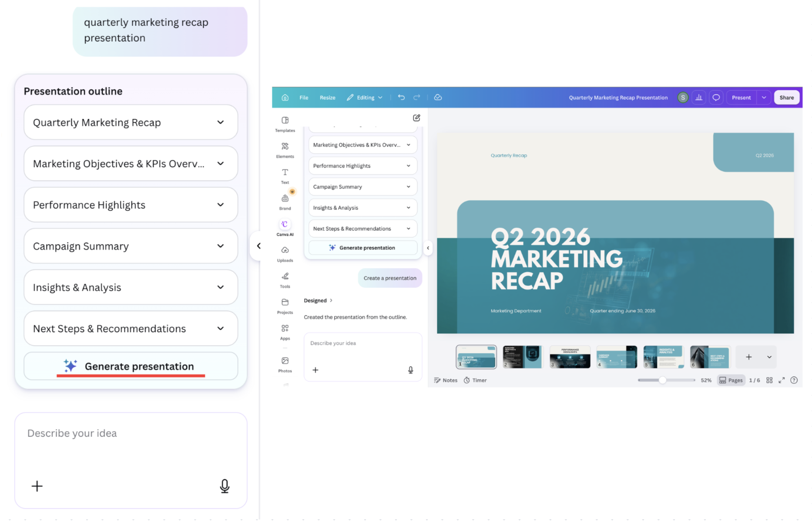Open the Uploads sidebar icon
812x532 pixels.
pyautogui.click(x=285, y=254)
